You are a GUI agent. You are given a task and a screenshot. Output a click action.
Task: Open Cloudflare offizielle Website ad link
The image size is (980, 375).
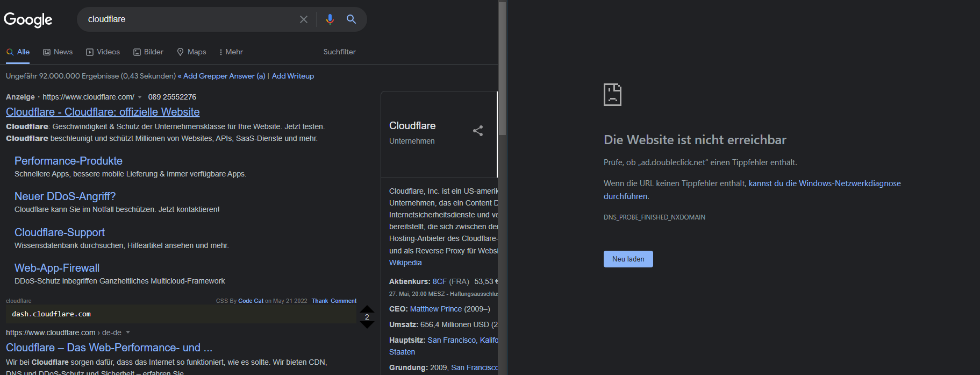[x=103, y=112]
